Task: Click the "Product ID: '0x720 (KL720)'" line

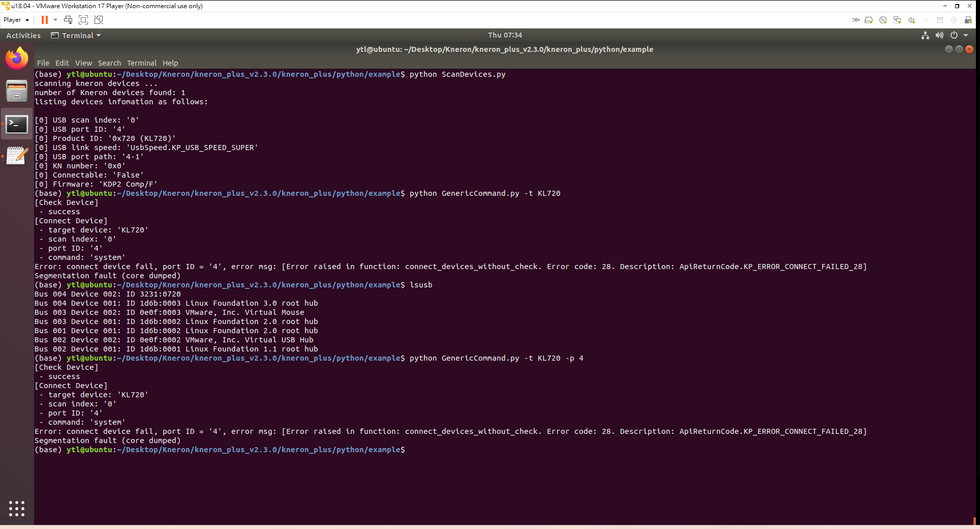Action: 105,138
